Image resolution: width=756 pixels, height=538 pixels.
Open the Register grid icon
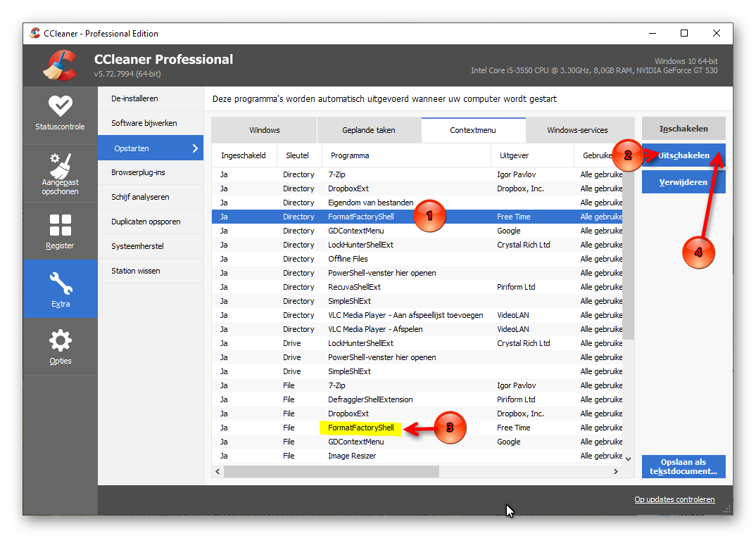click(61, 226)
